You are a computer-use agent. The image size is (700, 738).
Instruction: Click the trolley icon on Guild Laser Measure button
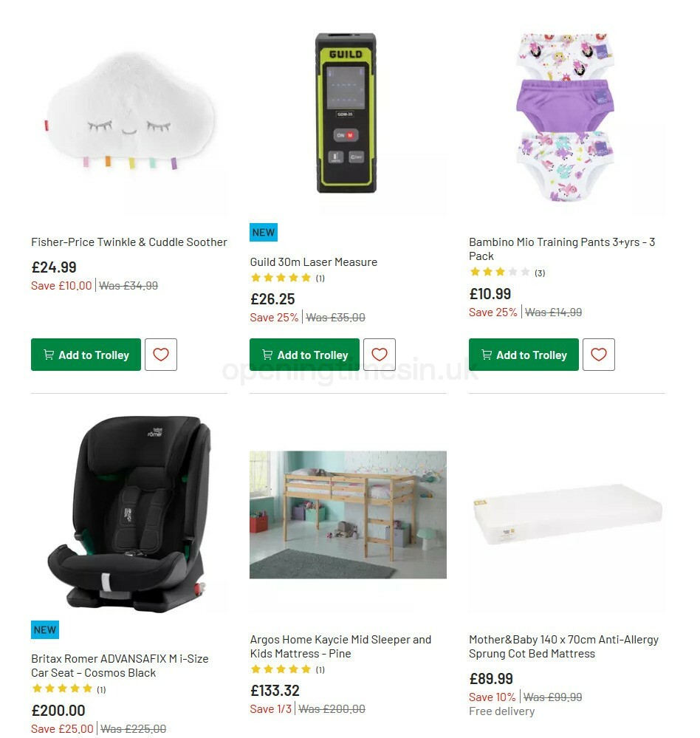click(270, 355)
